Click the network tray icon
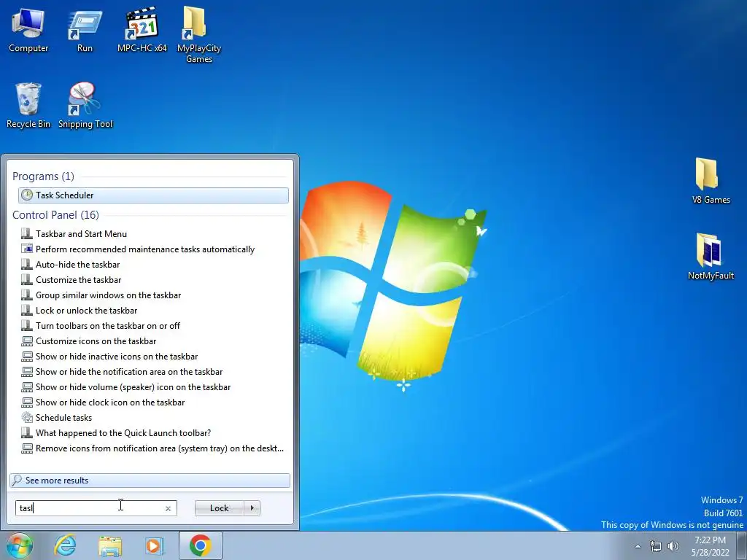 coord(656,546)
